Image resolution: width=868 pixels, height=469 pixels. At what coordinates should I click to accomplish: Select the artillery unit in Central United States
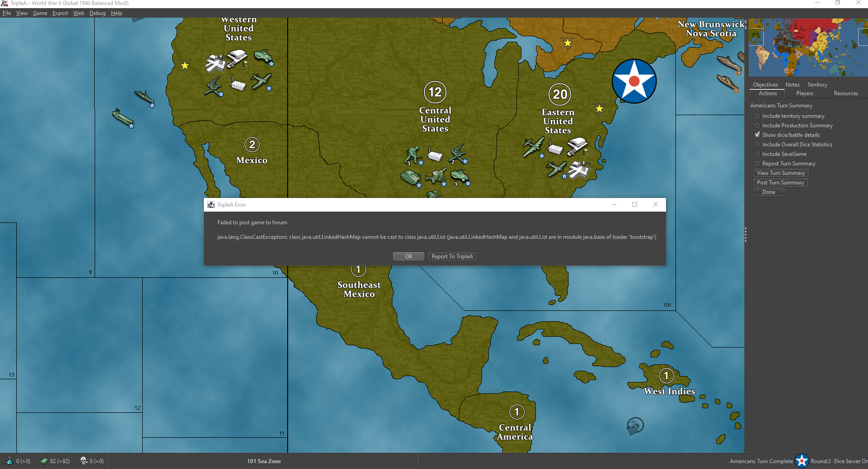[436, 177]
